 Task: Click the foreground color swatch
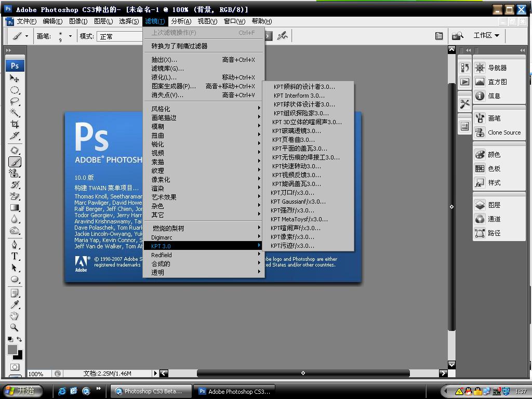pyautogui.click(x=12, y=350)
